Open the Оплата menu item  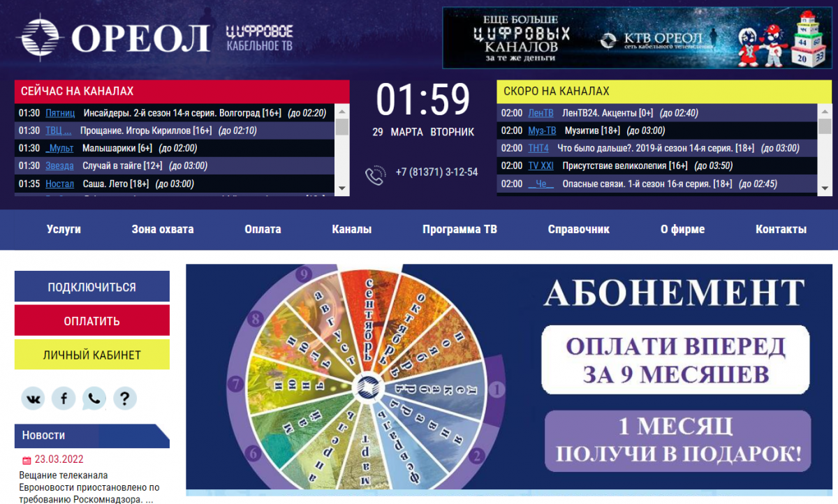pos(263,229)
